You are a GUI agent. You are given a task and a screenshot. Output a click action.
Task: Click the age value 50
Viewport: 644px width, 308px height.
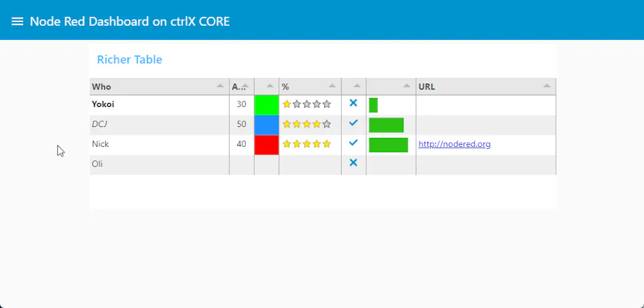[242, 124]
